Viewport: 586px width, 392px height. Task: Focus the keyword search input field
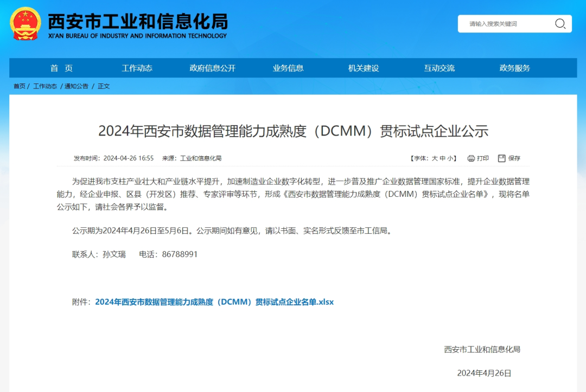(507, 24)
